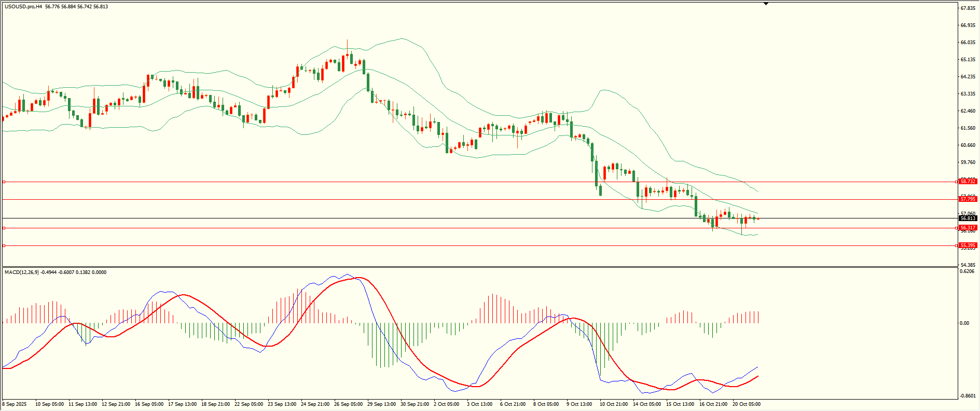
Task: Click the black 56.813 current price label
Action: 968,218
